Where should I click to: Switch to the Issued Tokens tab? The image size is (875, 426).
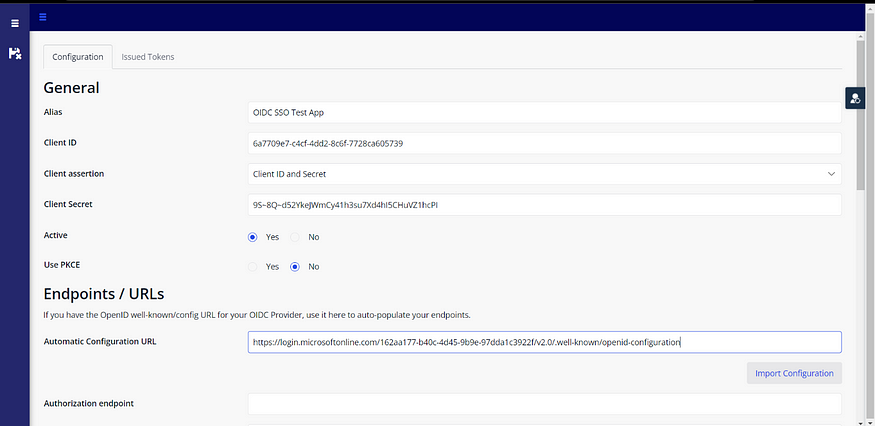(x=148, y=57)
